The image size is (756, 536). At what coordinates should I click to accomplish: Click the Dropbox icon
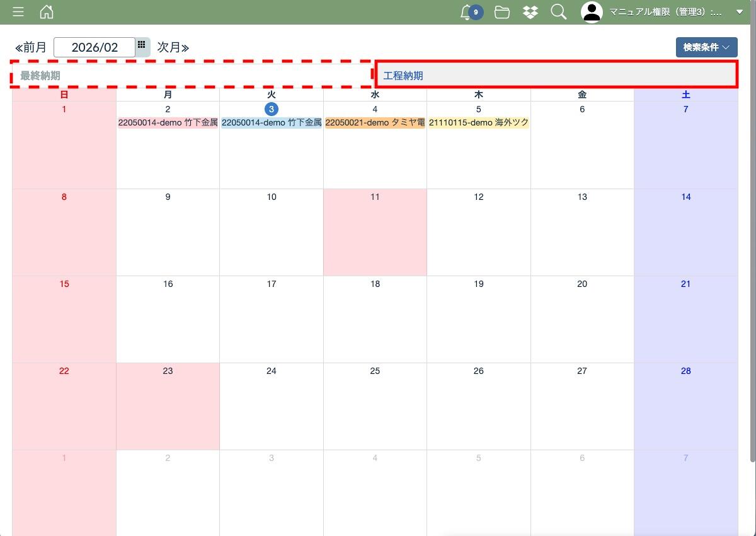530,12
